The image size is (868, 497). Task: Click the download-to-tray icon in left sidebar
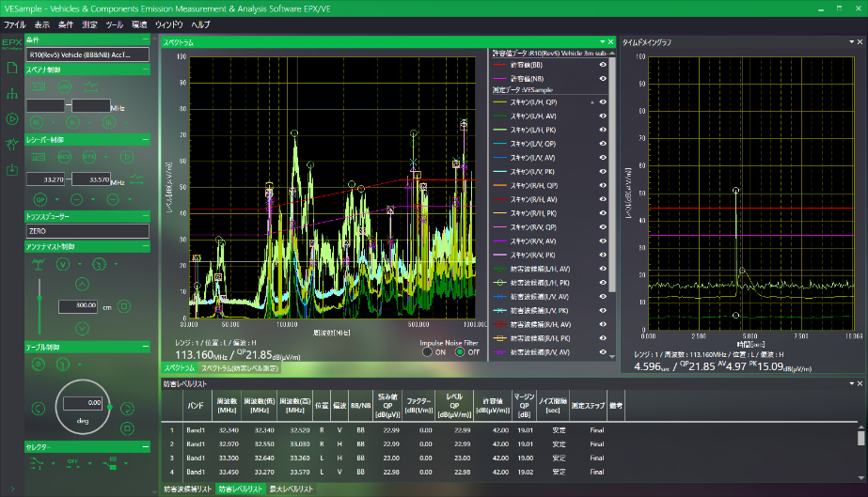tap(11, 170)
